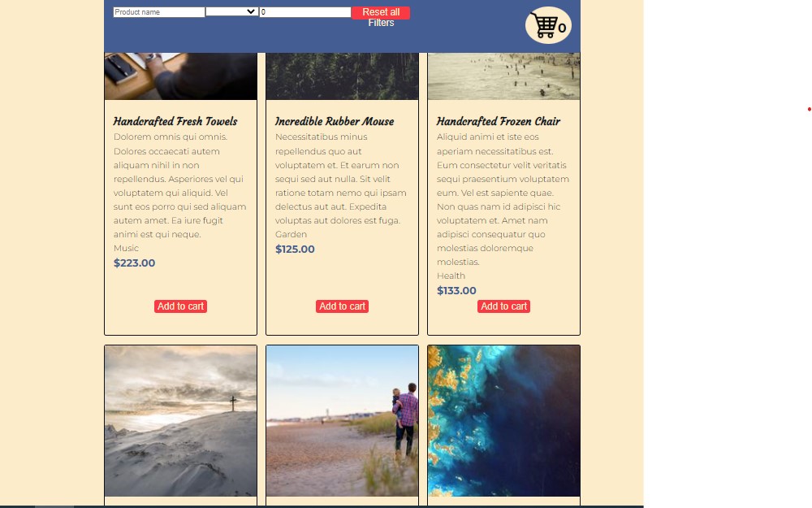Click the $223.00 price label

click(x=135, y=263)
